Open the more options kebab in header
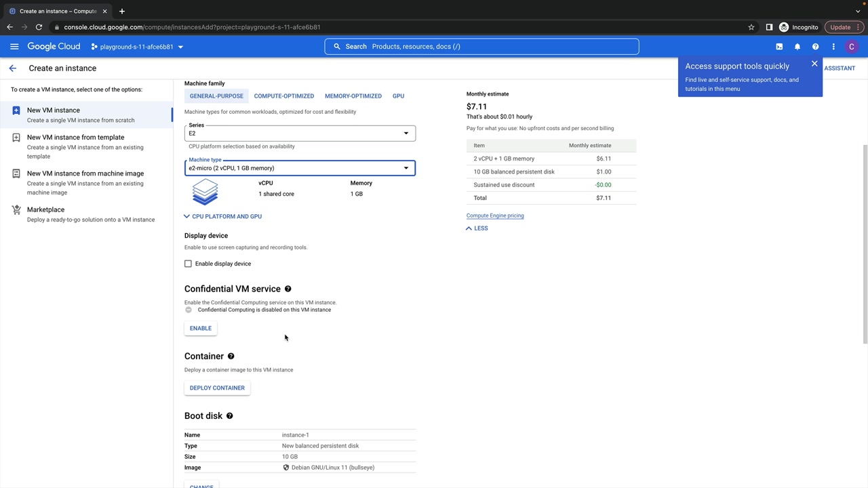The height and width of the screenshot is (488, 868). click(833, 47)
